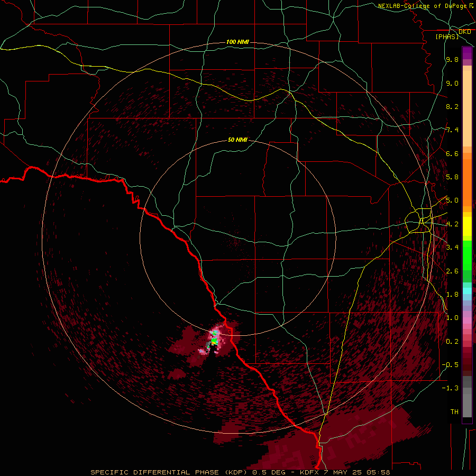Click the 5.0 value on the color scale
476x476 pixels.
[452, 200]
